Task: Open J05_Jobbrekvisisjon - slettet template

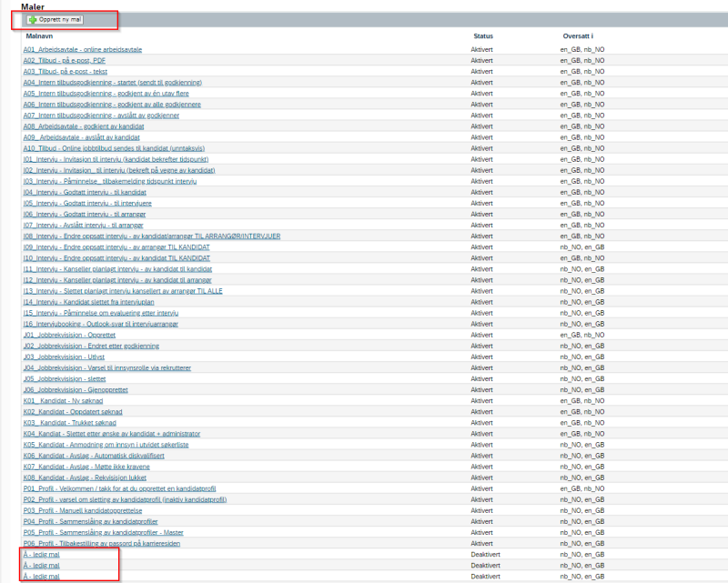Action: pos(65,379)
